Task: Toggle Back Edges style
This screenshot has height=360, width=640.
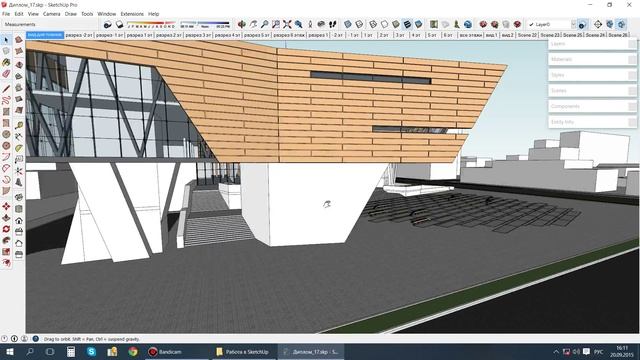Action: 359,24
